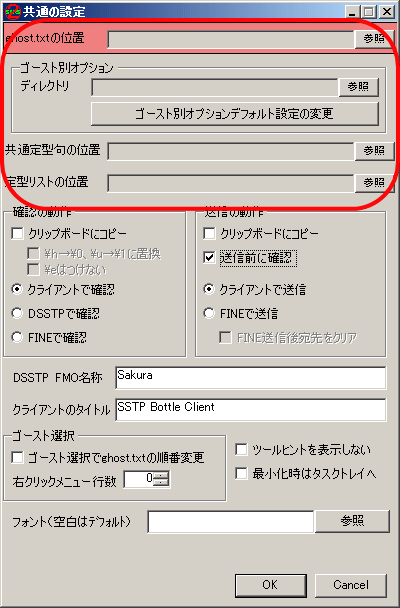400x608 pixels.
Task: Click the 共通定型句の位置 field
Action: 231,151
